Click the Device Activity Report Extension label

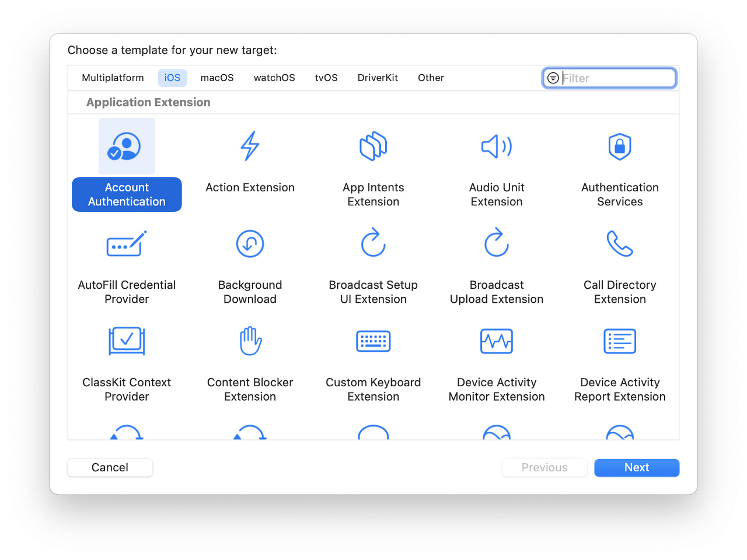620,389
